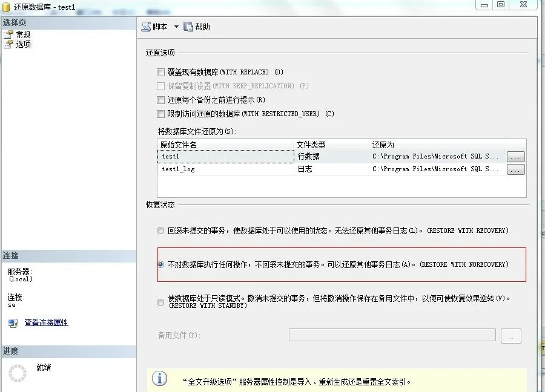This screenshot has width=545, height=392.
Task: Open the 脚本 dropdown arrow
Action: (x=176, y=27)
